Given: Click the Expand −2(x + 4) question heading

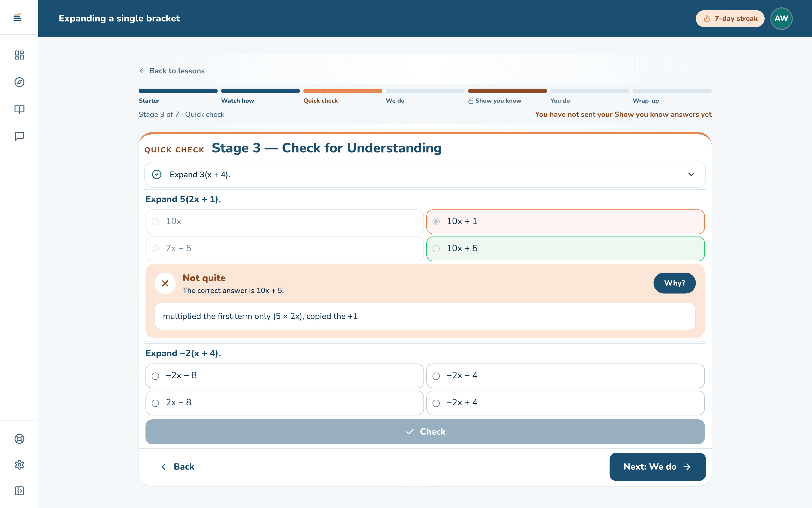Looking at the screenshot, I should tap(183, 353).
